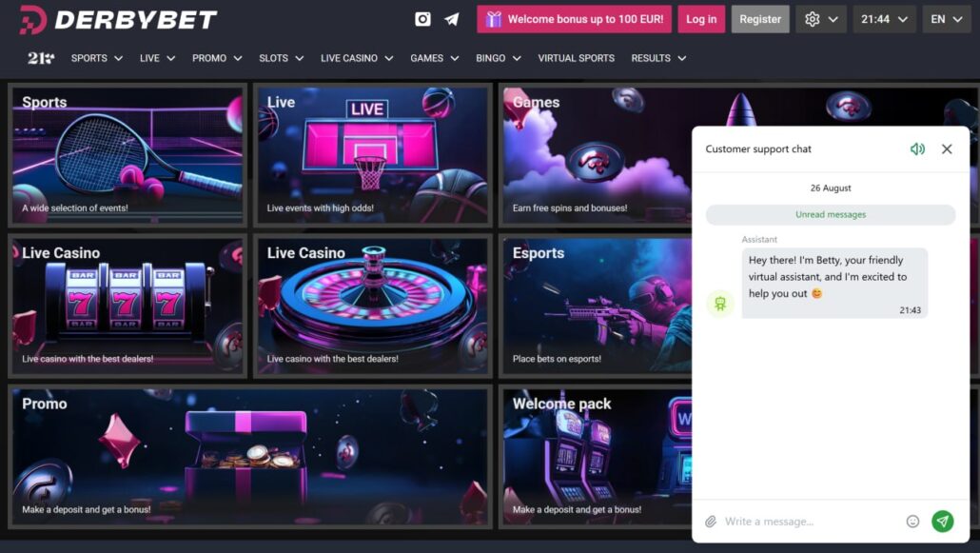Click the Customer support chat title
The image size is (980, 553).
click(x=758, y=148)
